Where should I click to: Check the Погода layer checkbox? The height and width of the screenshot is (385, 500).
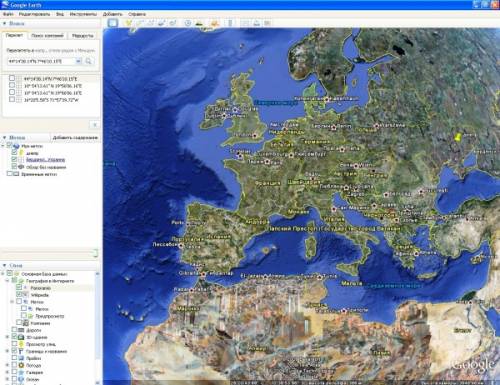14,365
